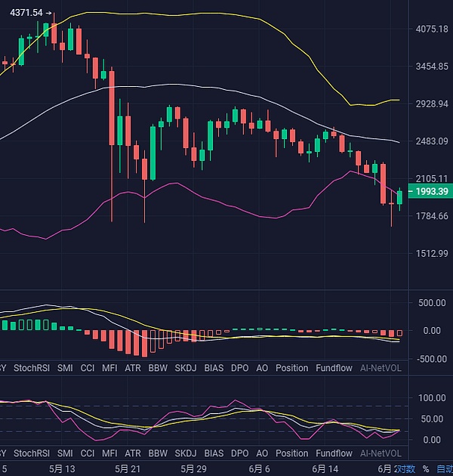Select BIAS indicator below the histogram panel

[214, 368]
